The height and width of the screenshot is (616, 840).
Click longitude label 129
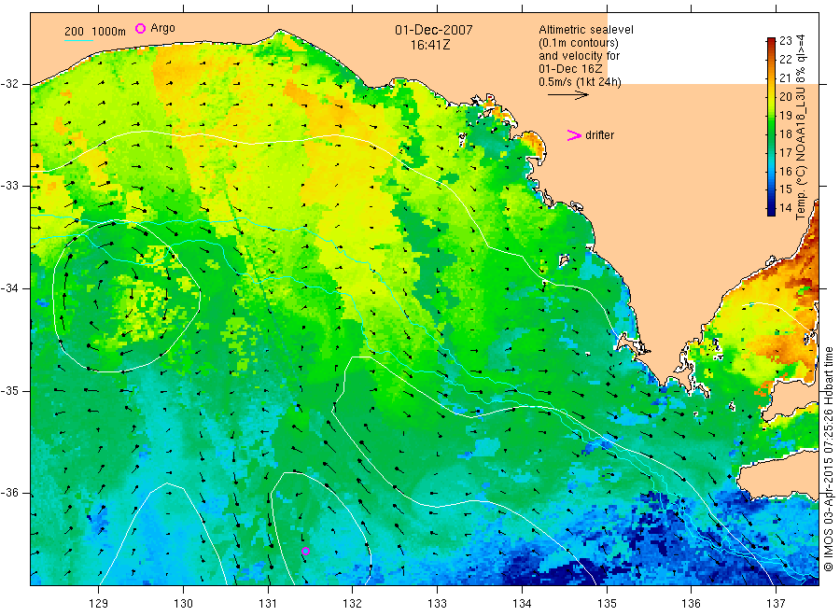(99, 604)
